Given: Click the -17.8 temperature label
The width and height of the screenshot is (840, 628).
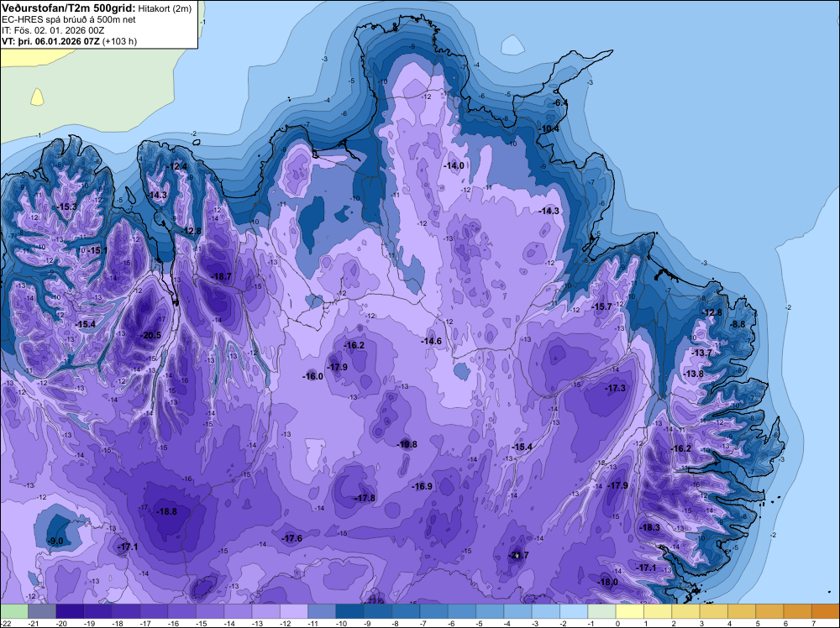Looking at the screenshot, I should [x=365, y=498].
